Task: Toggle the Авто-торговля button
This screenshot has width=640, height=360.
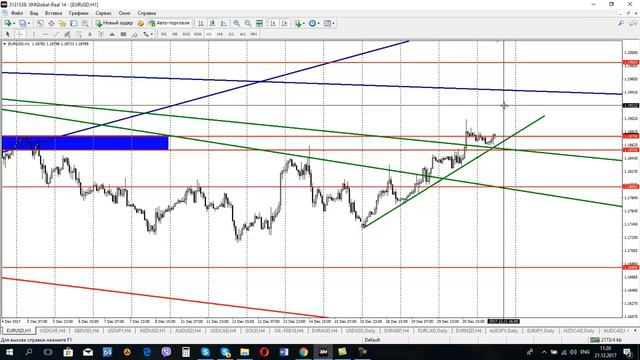Action: 169,23
